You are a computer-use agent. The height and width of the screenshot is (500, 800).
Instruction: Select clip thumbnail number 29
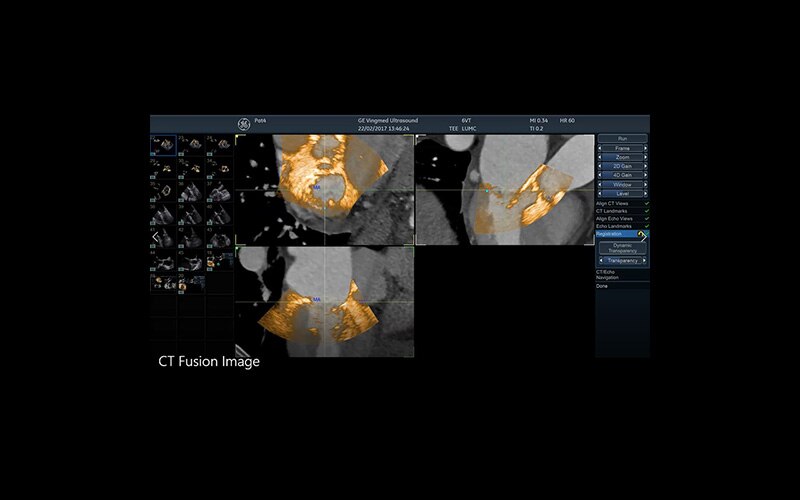[163, 168]
